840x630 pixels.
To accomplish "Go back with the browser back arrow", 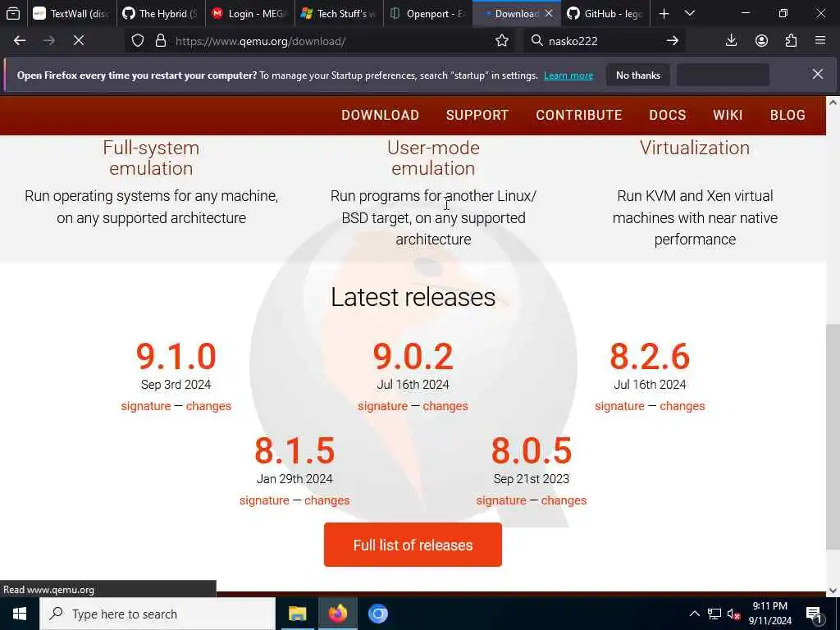I will tap(20, 41).
